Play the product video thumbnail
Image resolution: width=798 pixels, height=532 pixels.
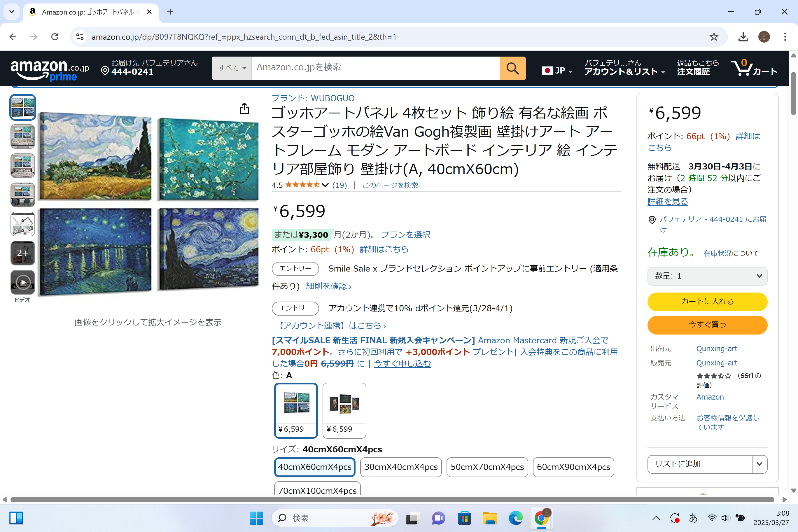(x=22, y=282)
